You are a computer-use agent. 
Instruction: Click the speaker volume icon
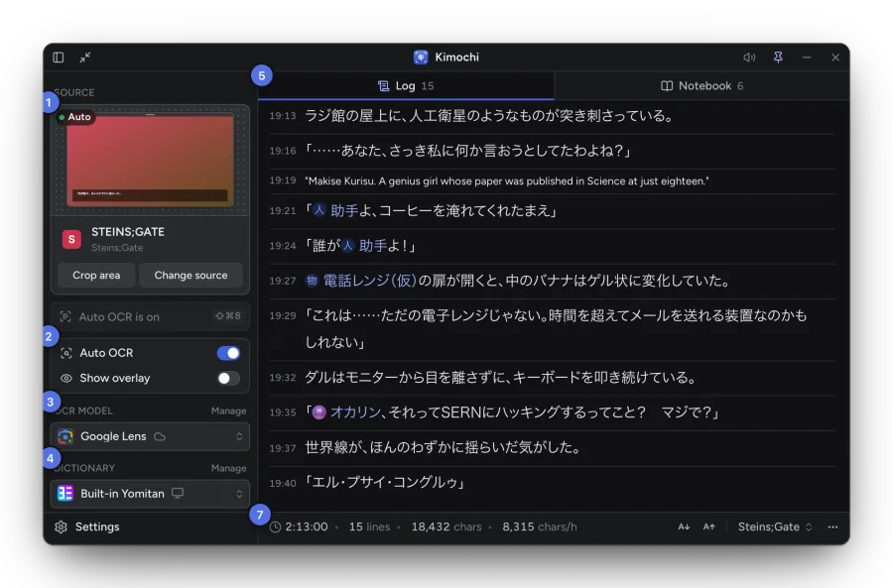pos(749,57)
